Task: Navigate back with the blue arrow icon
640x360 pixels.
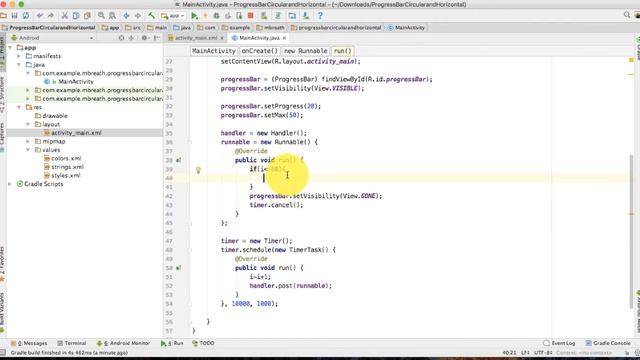Action: tap(126, 16)
